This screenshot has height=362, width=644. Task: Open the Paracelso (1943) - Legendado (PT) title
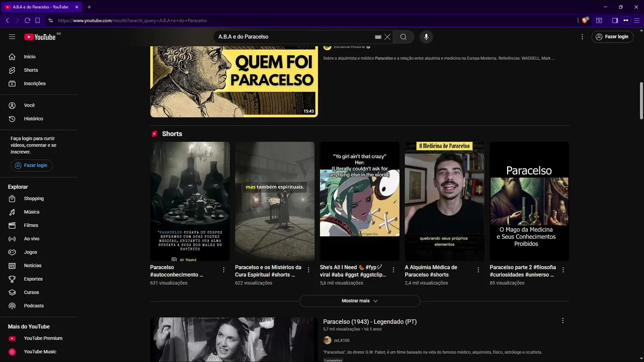(370, 322)
